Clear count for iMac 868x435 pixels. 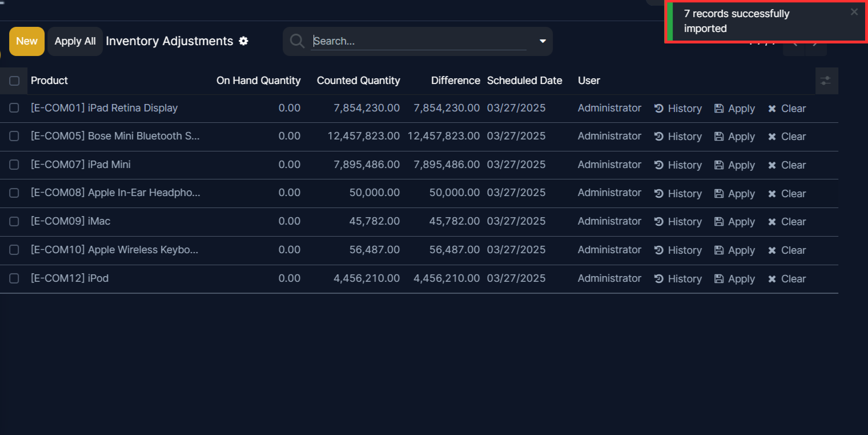[787, 222]
